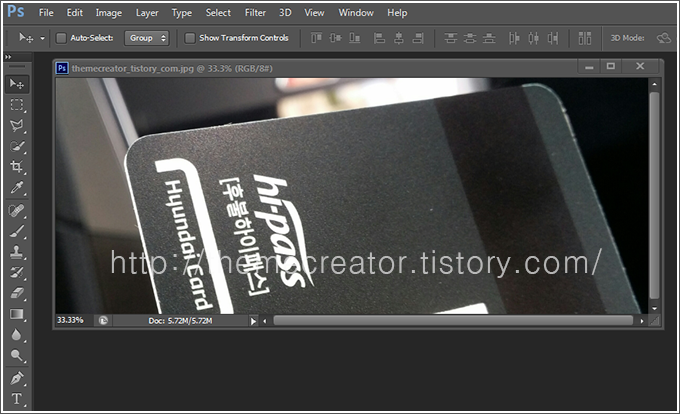Click Align Vertical Centers icon
The image size is (680, 414).
tap(335, 38)
